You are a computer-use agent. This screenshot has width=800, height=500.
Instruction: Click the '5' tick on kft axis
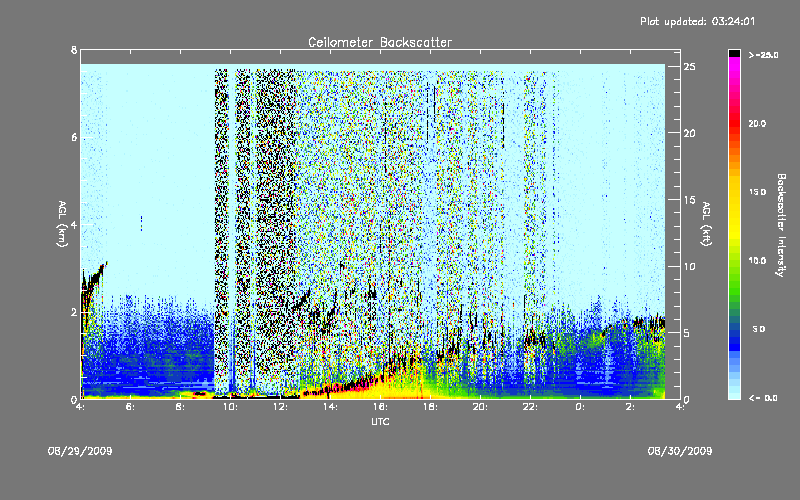pyautogui.click(x=687, y=333)
